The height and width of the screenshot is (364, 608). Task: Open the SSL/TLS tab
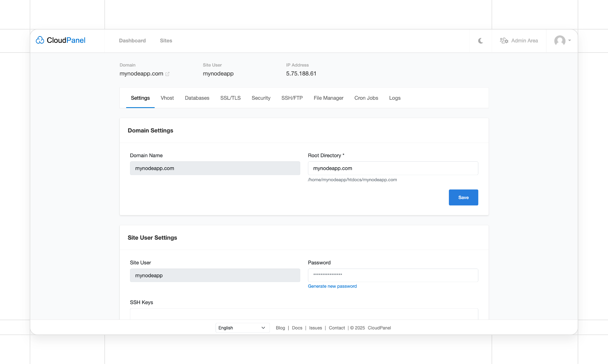230,98
